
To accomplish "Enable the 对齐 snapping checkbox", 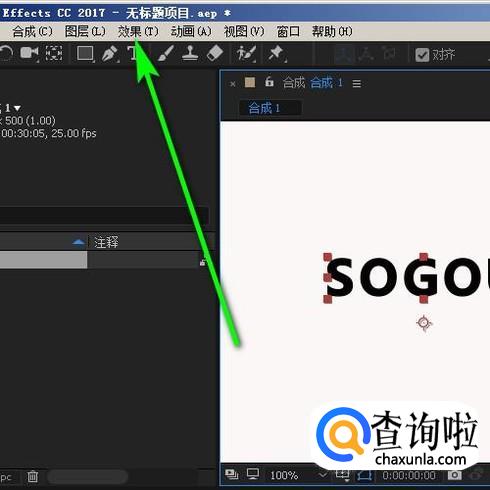I will 422,55.
